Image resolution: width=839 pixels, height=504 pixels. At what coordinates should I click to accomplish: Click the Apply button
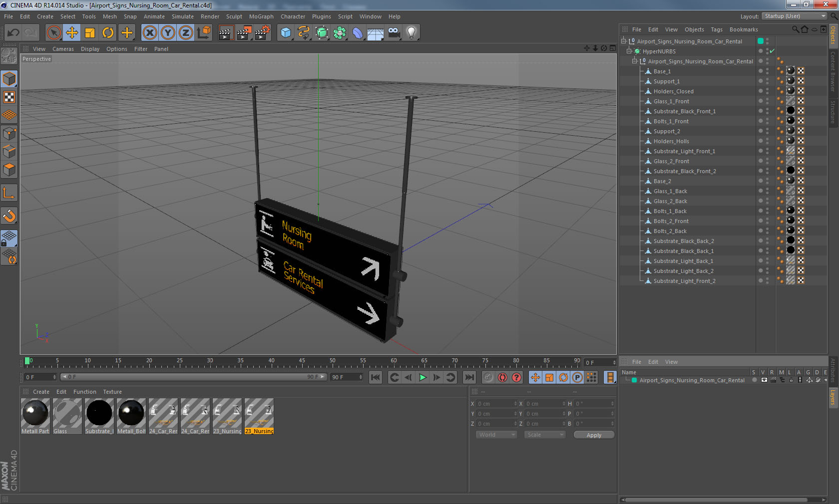594,435
